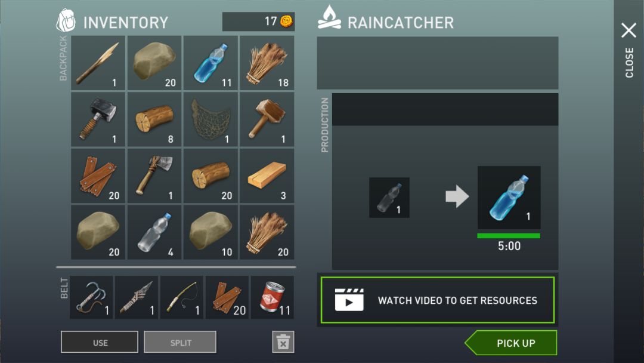Select the canned food on belt
This screenshot has width=644, height=363.
(x=273, y=297)
